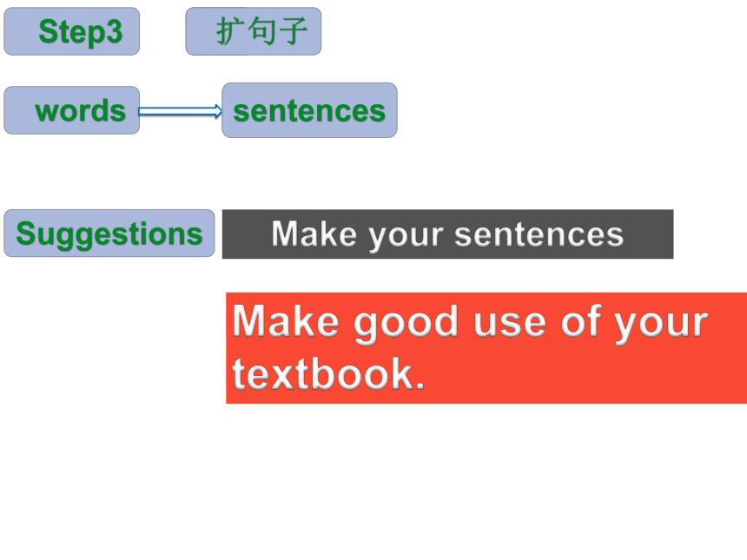Click the word 'Make' in gray banner
Screen dimensions: 747x560
coord(314,234)
